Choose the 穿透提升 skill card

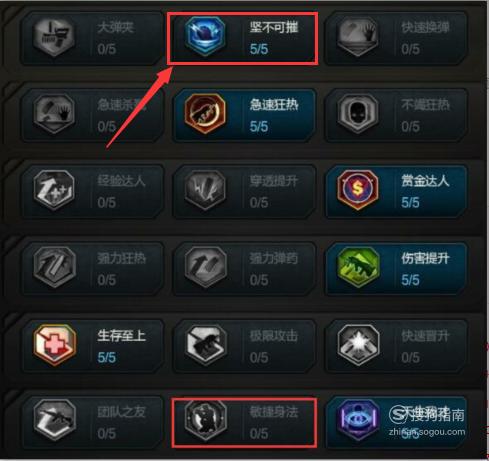coord(244,191)
